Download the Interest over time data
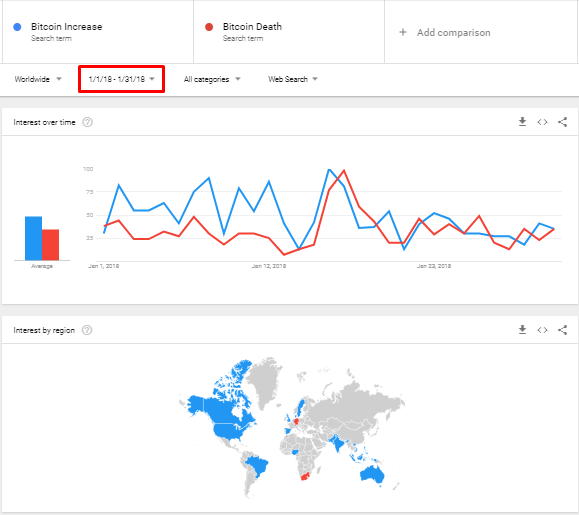The height and width of the screenshot is (515, 579). [x=522, y=122]
